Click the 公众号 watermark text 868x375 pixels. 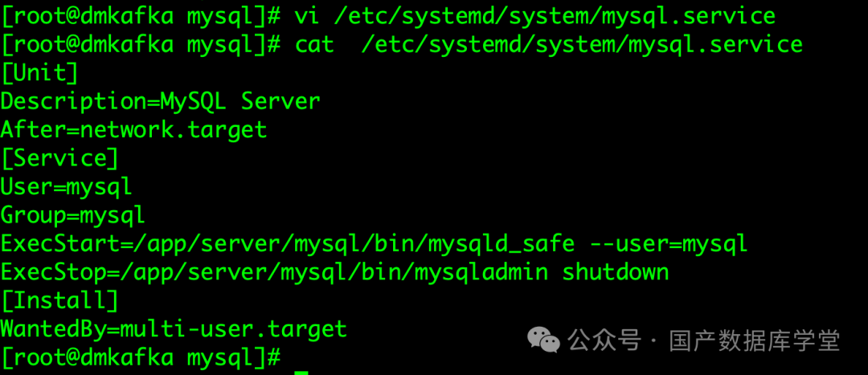pos(604,340)
